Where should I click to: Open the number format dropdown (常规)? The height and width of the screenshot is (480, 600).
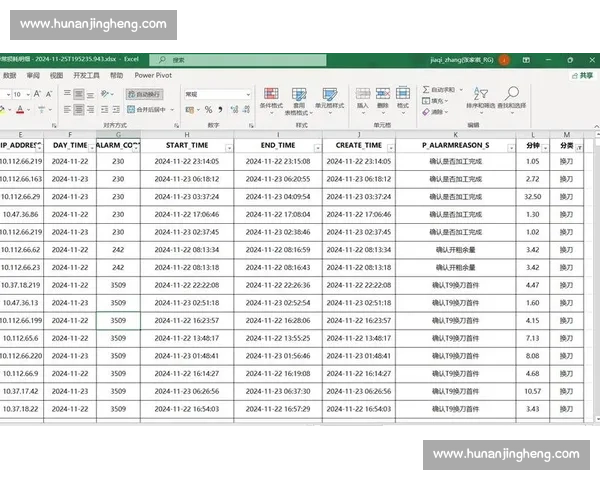coord(217,94)
